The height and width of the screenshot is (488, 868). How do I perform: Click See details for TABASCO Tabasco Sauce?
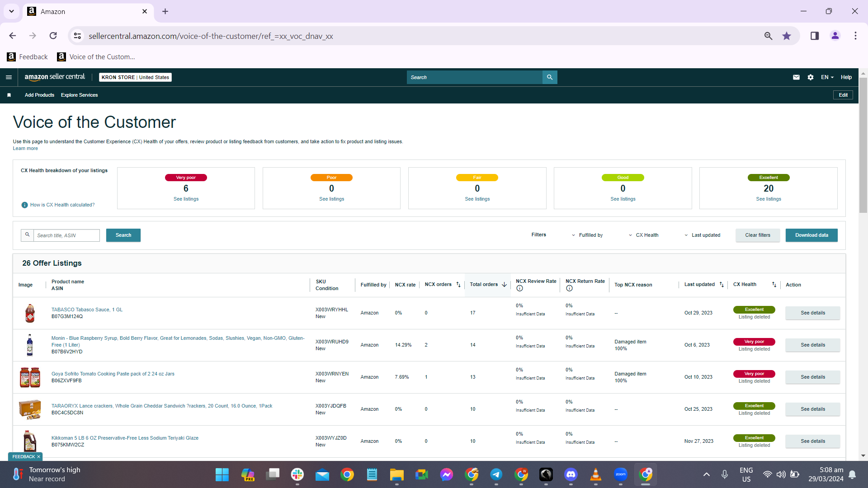tap(813, 313)
